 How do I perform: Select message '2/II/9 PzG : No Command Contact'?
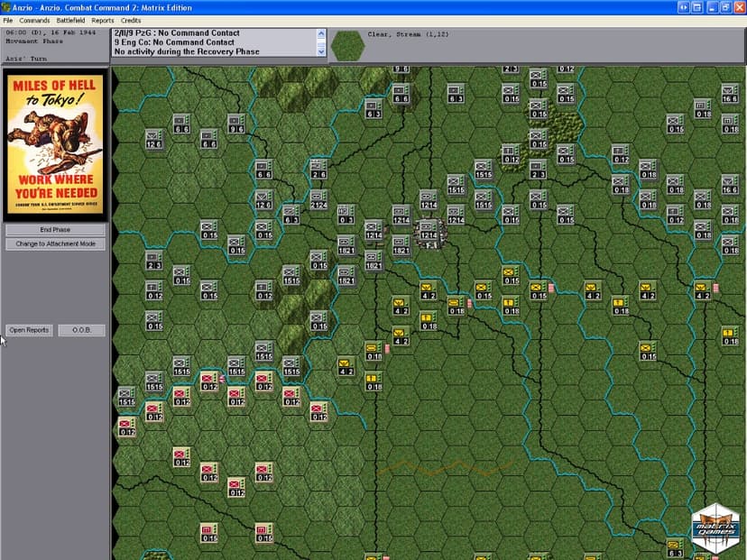point(177,32)
